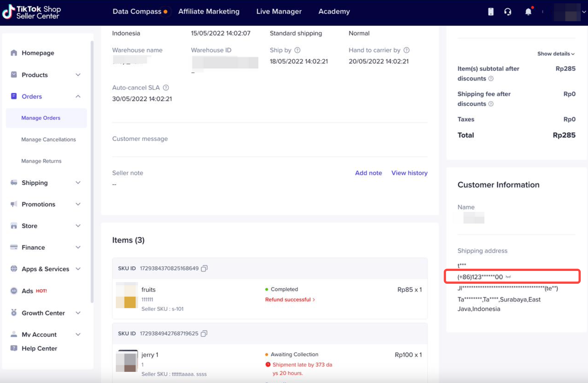Click Hand to carrier by help icon

406,50
